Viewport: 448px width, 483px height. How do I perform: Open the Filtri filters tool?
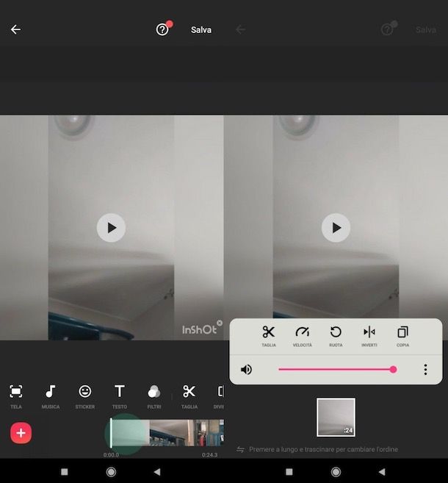153,396
